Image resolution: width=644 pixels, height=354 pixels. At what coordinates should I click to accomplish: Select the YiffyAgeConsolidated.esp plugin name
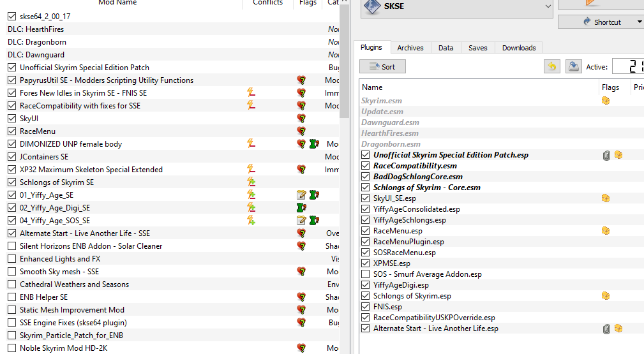[x=417, y=209]
